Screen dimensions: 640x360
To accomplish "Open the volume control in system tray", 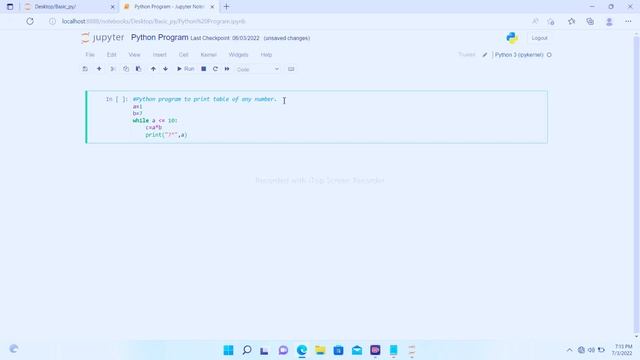I will click(x=591, y=350).
